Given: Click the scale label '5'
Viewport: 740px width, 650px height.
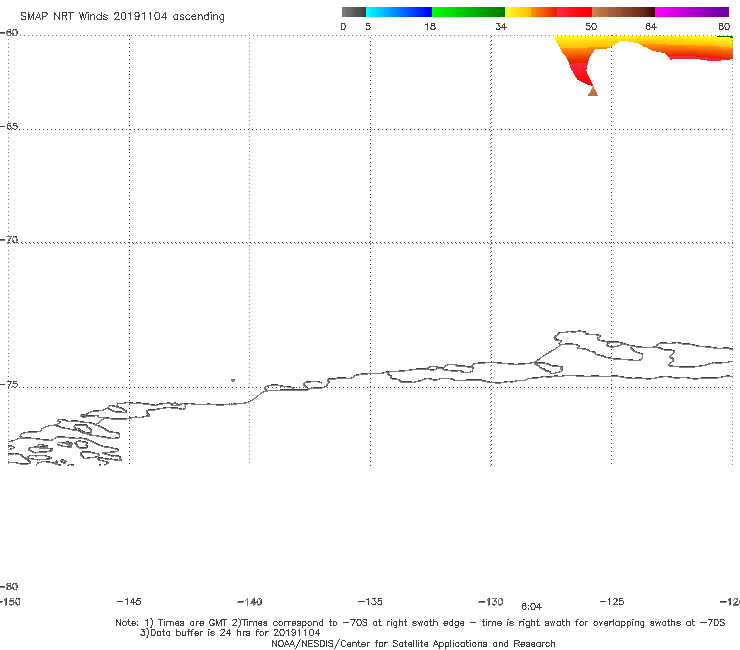Looking at the screenshot, I should point(368,26).
